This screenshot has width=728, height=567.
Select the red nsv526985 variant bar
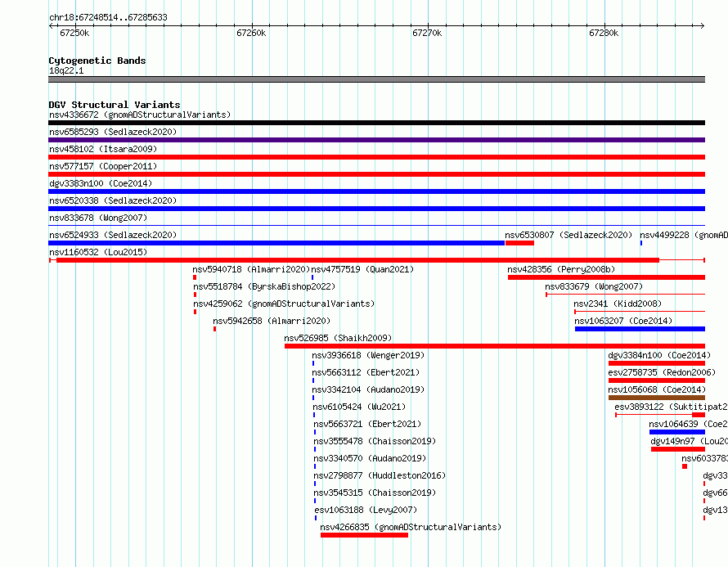(495, 346)
